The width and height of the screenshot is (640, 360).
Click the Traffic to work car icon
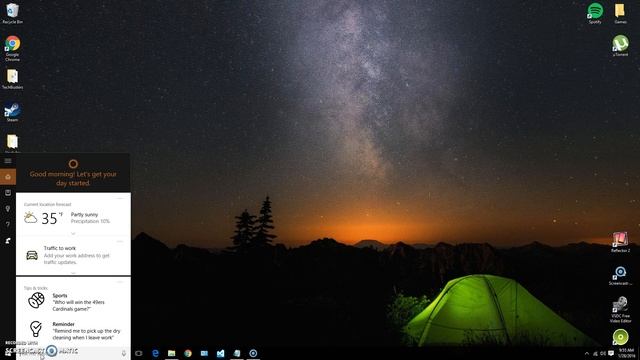click(32, 256)
